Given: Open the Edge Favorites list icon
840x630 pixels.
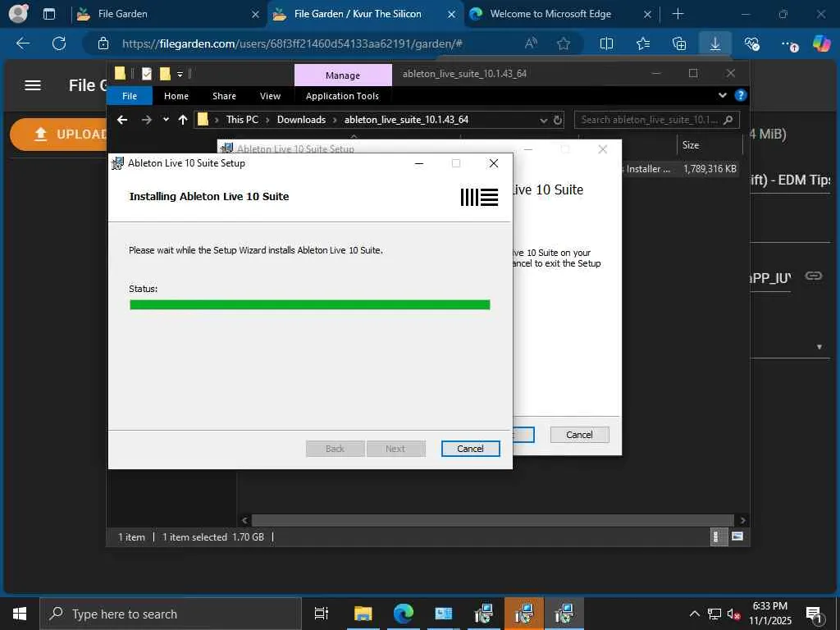Looking at the screenshot, I should [643, 43].
